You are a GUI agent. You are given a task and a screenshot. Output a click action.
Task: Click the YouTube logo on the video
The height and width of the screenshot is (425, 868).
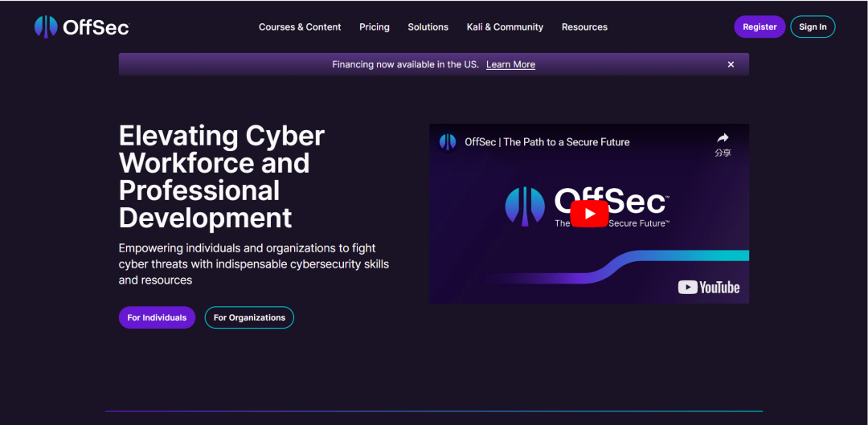coord(709,287)
